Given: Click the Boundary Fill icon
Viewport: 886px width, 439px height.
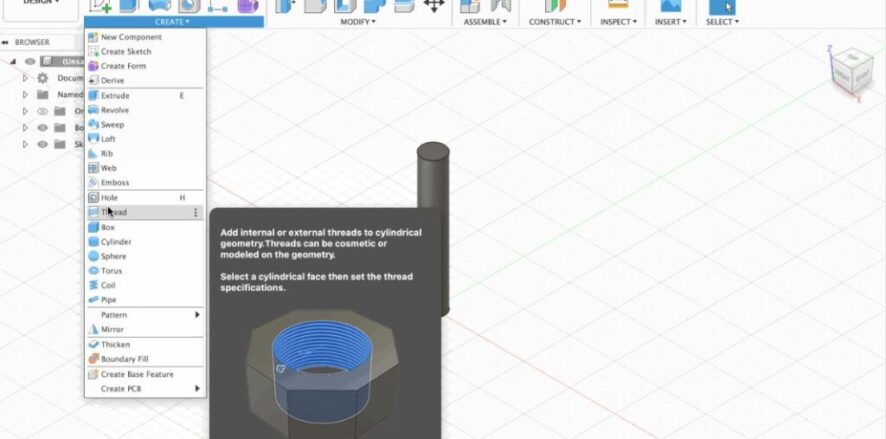Looking at the screenshot, I should [93, 359].
